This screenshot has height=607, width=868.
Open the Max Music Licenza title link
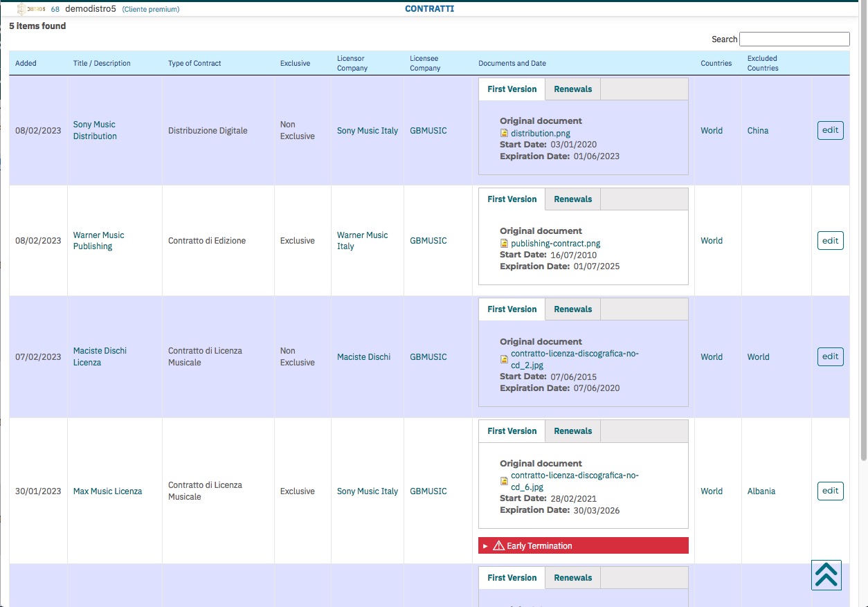point(108,491)
